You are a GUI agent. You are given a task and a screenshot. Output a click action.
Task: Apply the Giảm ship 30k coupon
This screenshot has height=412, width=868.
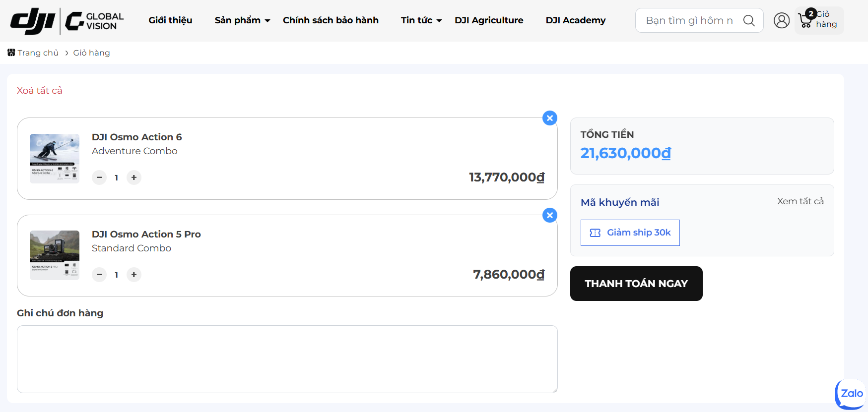[630, 233]
